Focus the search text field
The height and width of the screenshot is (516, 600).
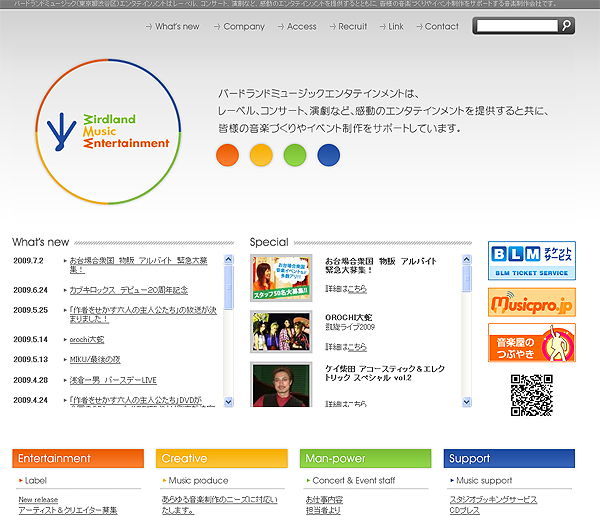[517, 26]
